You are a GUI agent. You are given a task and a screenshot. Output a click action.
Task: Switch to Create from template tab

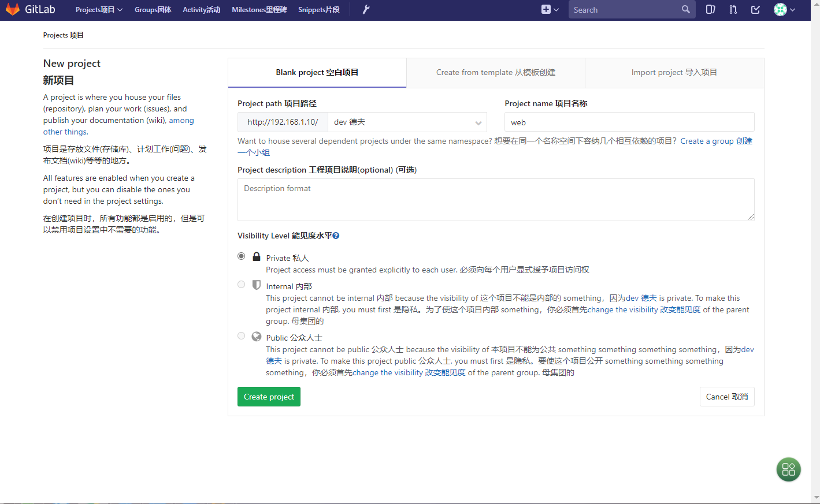(496, 73)
